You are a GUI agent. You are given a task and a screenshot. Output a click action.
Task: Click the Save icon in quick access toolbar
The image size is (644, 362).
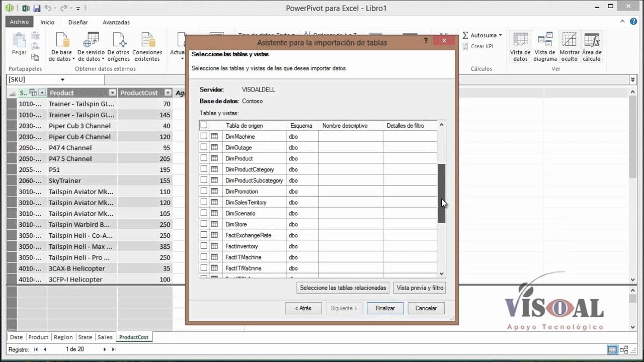37,8
